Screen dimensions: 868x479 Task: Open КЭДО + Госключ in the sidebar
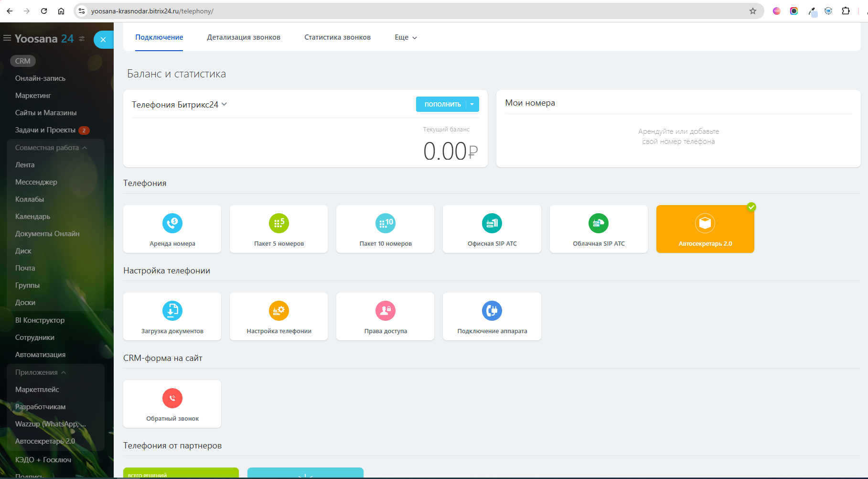43,460
